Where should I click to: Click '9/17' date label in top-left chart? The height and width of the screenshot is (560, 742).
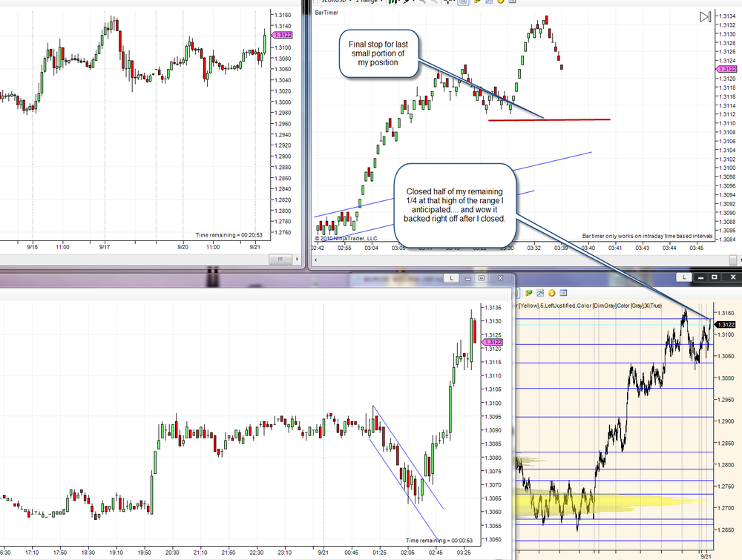pos(105,247)
